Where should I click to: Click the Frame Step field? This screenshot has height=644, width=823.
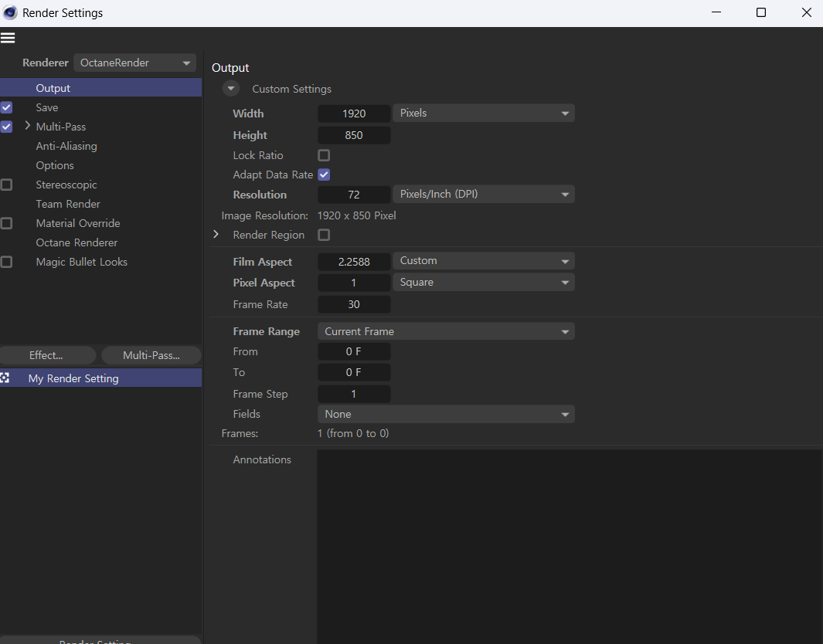354,394
